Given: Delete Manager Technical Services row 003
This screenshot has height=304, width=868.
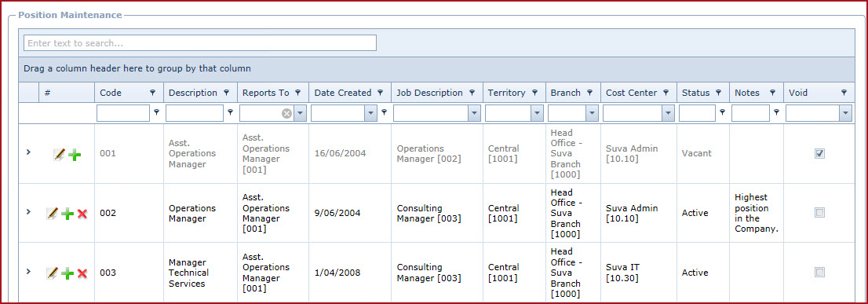Looking at the screenshot, I should (x=82, y=273).
